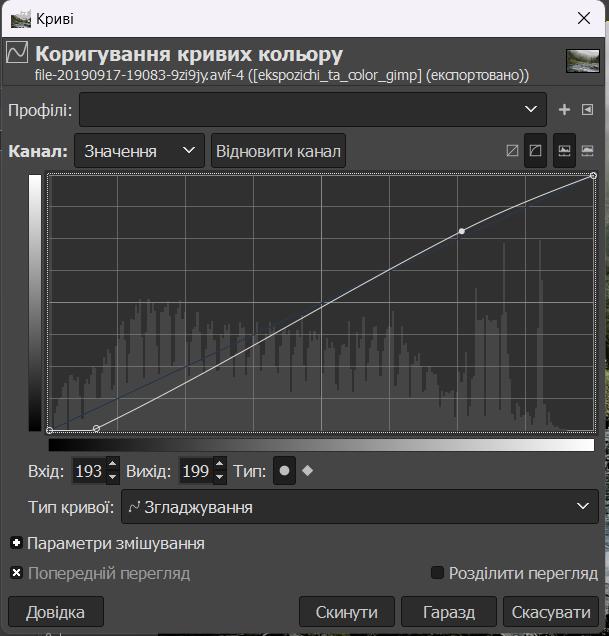
Task: Close the Криві dialog window
Action: pyautogui.click(x=584, y=18)
